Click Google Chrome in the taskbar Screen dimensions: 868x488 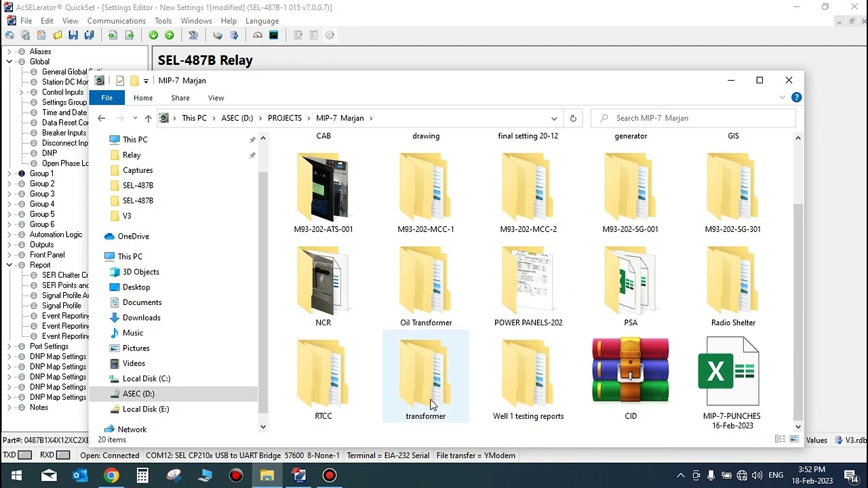(x=111, y=476)
